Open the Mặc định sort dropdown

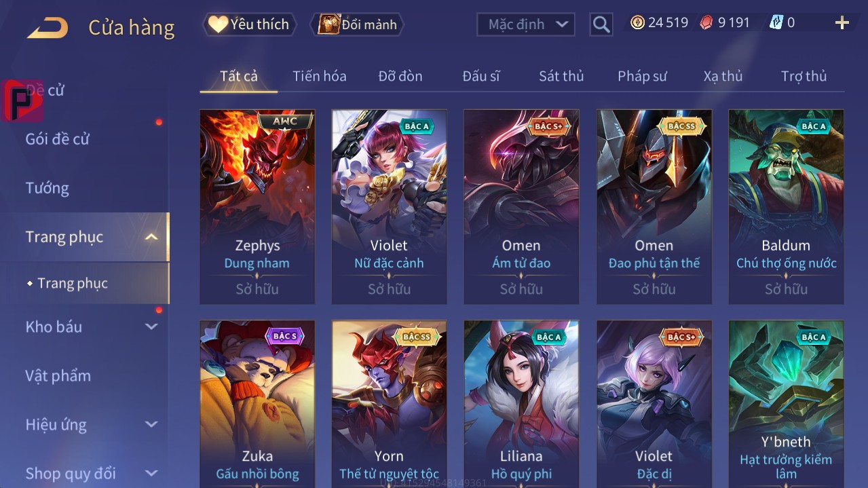pos(526,24)
